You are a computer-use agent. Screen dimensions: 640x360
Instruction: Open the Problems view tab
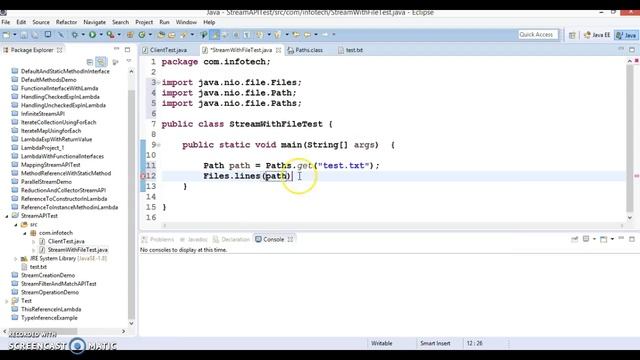click(x=158, y=239)
